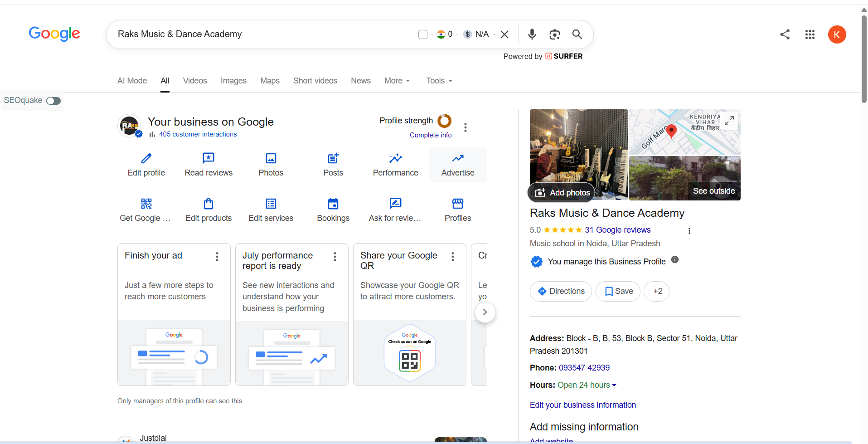The image size is (868, 444).
Task: Click the Edit products bag icon
Action: tap(209, 204)
